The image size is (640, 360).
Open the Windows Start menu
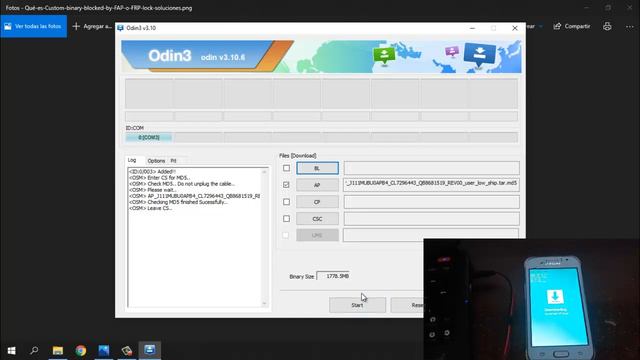click(x=11, y=350)
